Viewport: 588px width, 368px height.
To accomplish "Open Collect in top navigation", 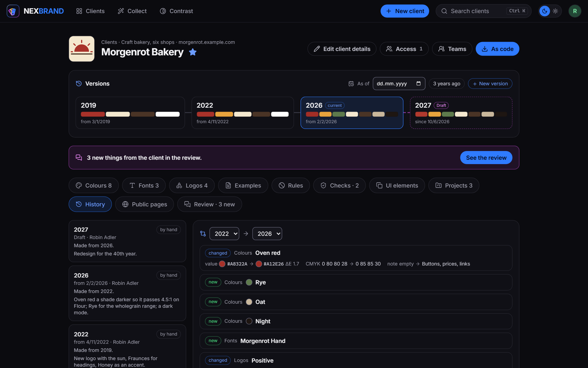I will click(132, 11).
